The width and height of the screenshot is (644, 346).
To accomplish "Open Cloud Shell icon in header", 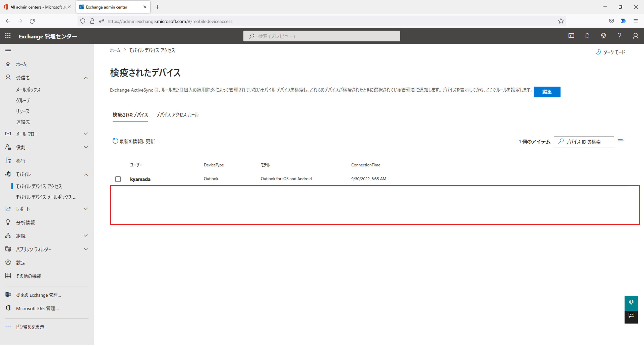I will [571, 36].
